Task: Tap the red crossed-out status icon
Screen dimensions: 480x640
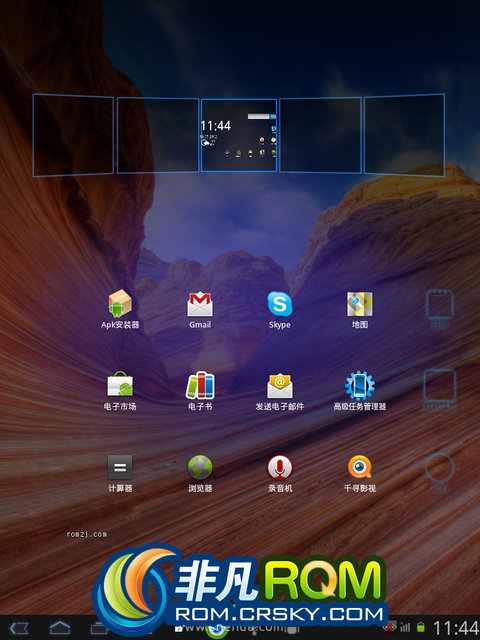Action: click(390, 627)
